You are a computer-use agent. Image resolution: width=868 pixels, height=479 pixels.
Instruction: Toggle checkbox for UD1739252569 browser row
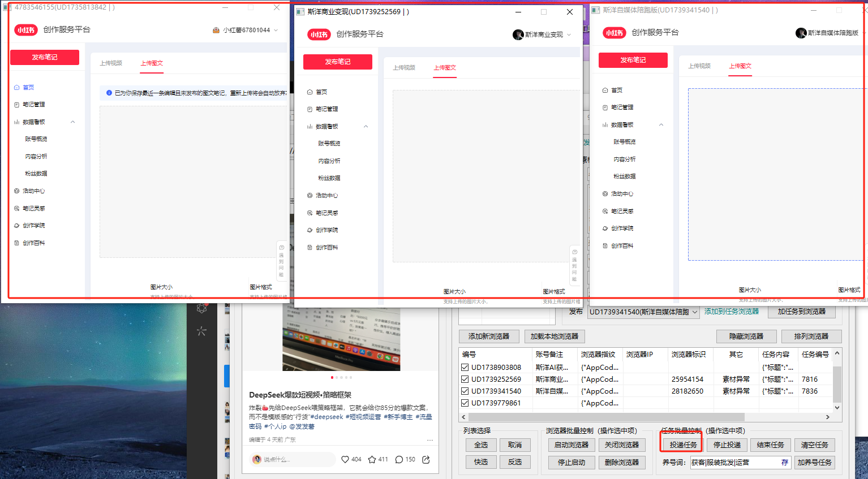[x=465, y=379]
